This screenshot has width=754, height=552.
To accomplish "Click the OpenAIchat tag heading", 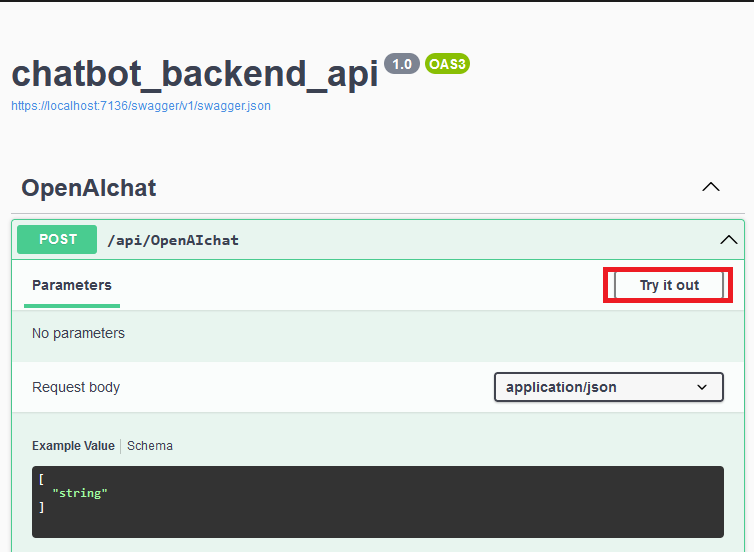I will coord(89,188).
